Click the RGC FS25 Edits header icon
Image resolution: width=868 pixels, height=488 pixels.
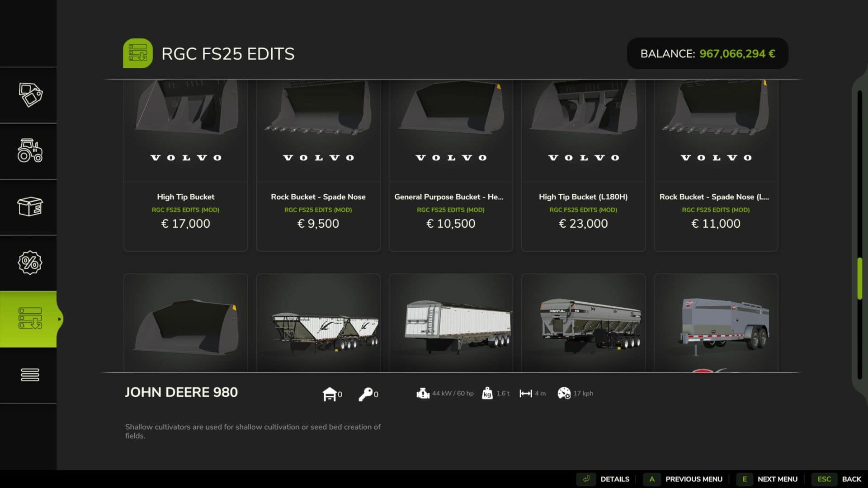(x=138, y=53)
